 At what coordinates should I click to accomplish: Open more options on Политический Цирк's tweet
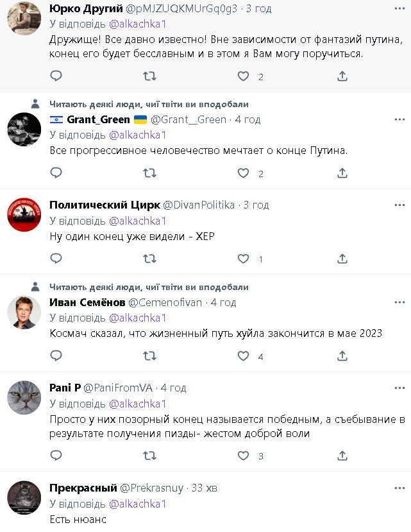(x=399, y=205)
